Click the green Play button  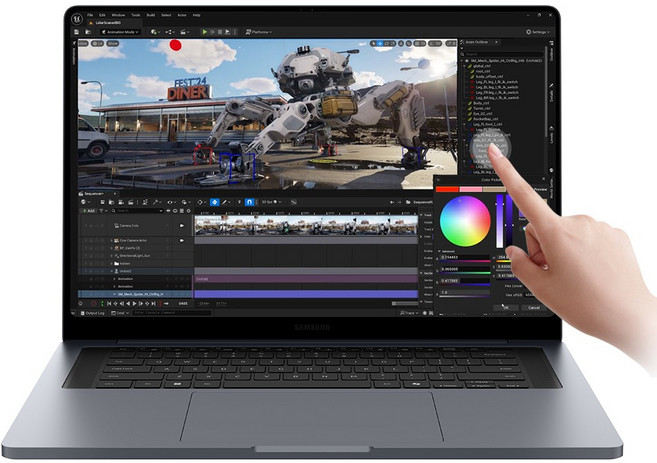(x=204, y=32)
